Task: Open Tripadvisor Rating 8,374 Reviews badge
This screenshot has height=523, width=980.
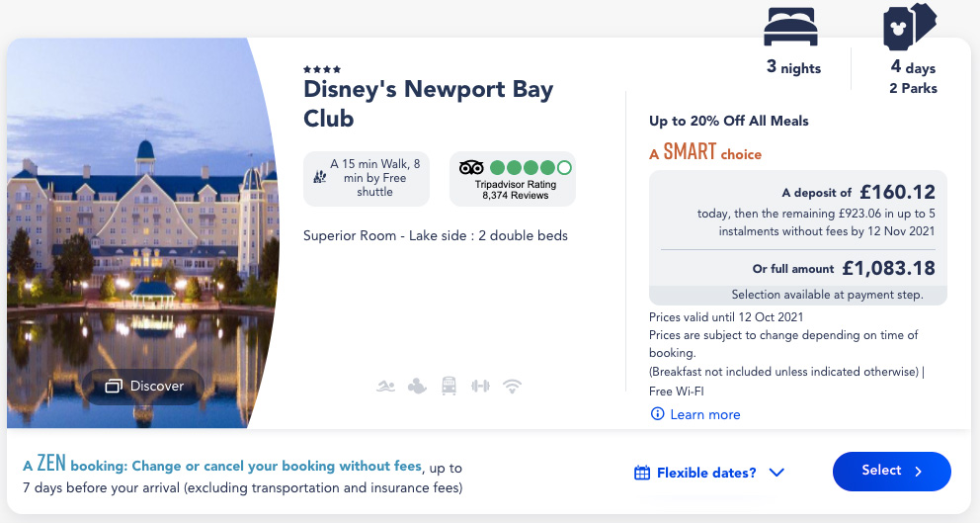Action: tap(513, 179)
